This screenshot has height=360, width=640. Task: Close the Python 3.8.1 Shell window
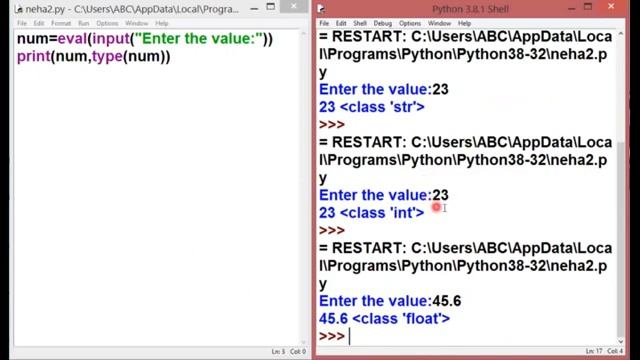pyautogui.click(x=611, y=6)
